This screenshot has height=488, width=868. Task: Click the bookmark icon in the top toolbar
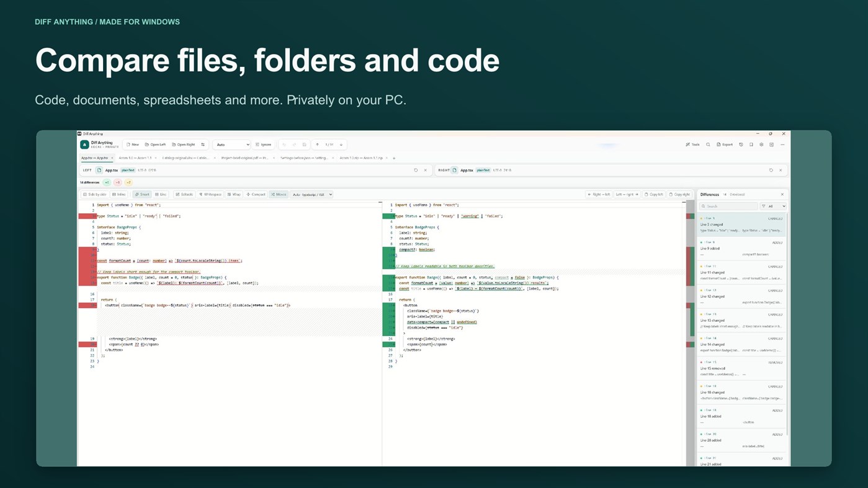point(751,144)
